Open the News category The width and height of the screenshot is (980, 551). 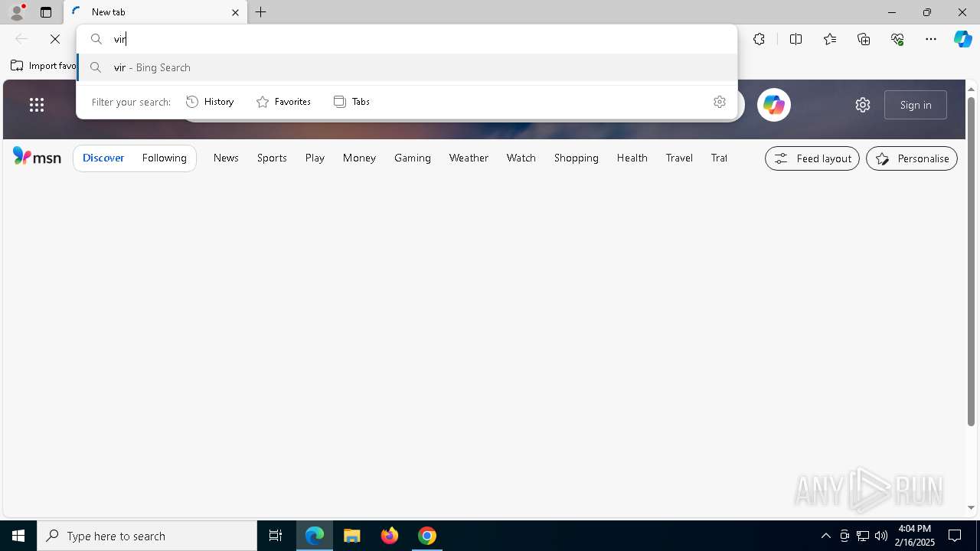tap(226, 158)
